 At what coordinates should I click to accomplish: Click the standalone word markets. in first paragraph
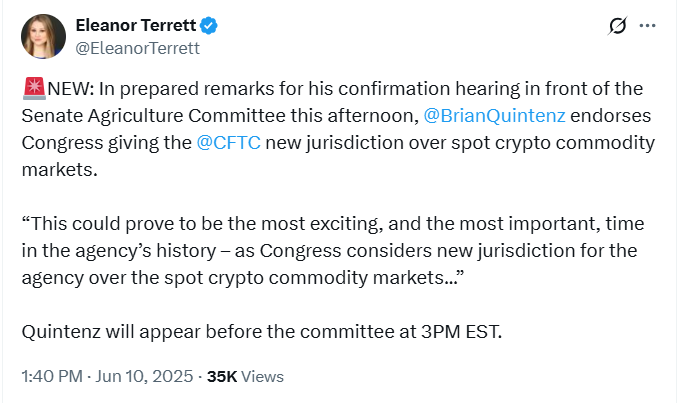point(60,170)
